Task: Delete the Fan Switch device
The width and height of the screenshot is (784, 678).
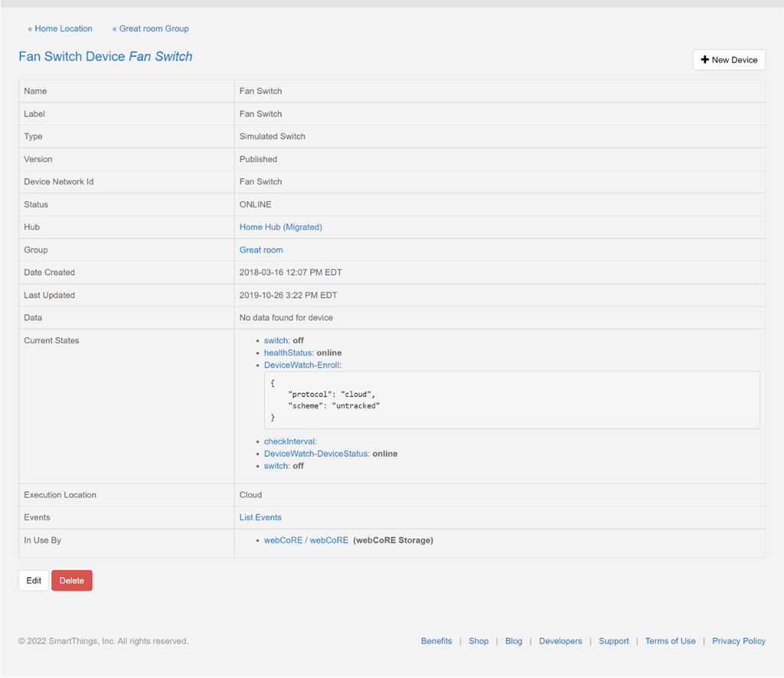Action: point(71,580)
